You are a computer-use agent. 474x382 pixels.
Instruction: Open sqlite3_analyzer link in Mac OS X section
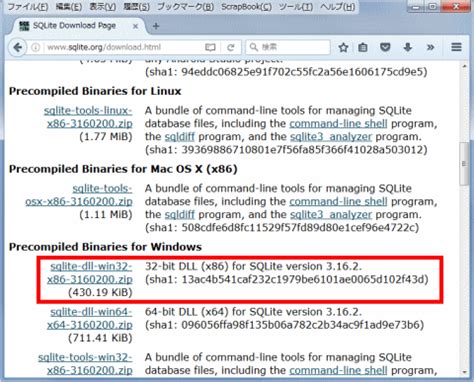pos(331,215)
